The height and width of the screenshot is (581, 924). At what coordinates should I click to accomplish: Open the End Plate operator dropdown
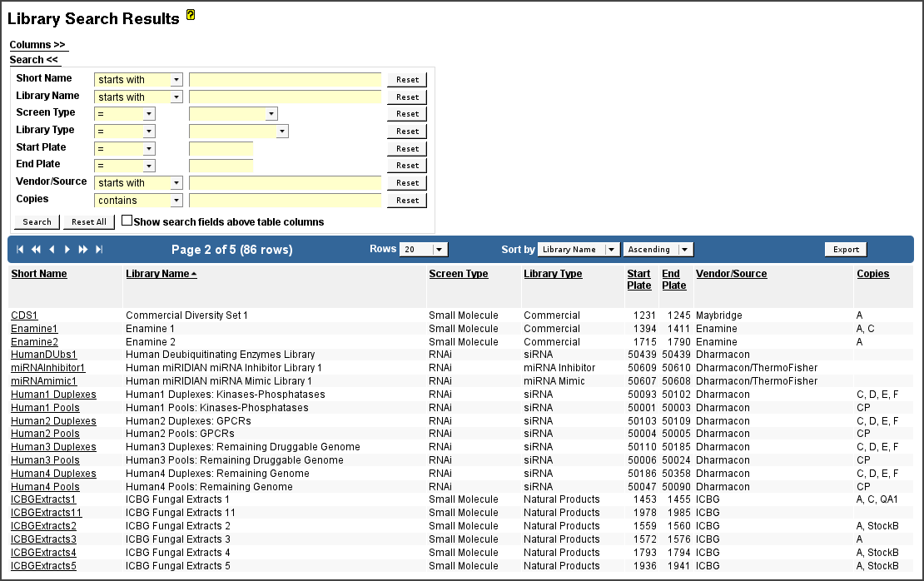pyautogui.click(x=124, y=166)
